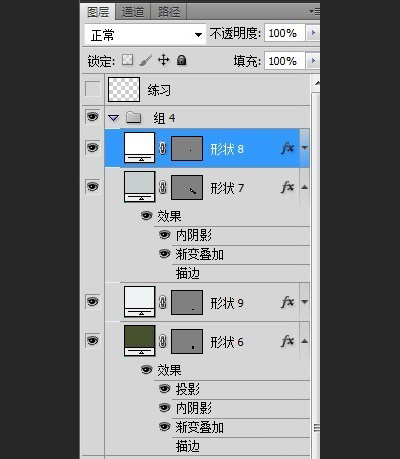The image size is (400, 459).
Task: Select the 形状 9 layer name
Action: 227,303
